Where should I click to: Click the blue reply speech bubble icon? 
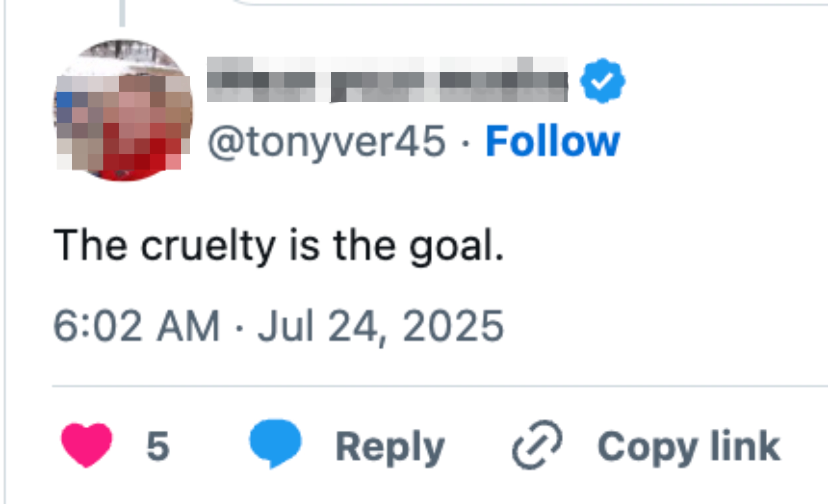point(275,442)
